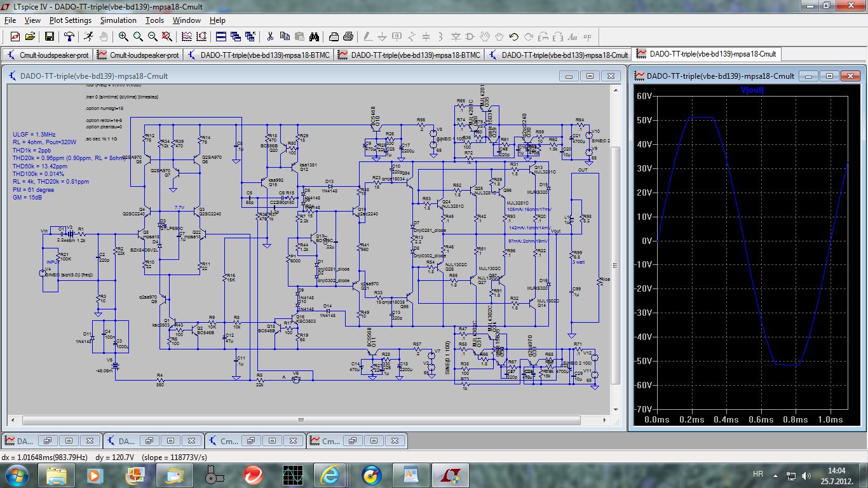Maximize the schematic child window
The width and height of the screenshot is (868, 488).
coord(590,76)
